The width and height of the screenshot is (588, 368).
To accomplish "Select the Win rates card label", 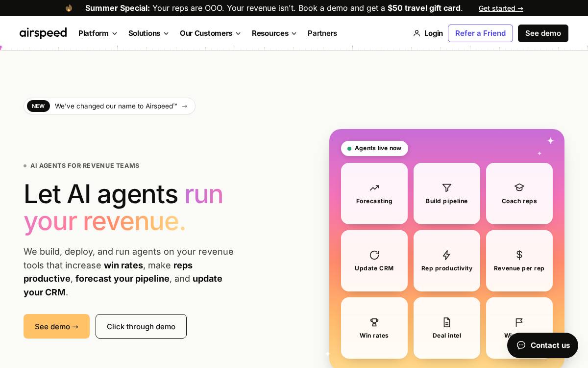I will [374, 336].
